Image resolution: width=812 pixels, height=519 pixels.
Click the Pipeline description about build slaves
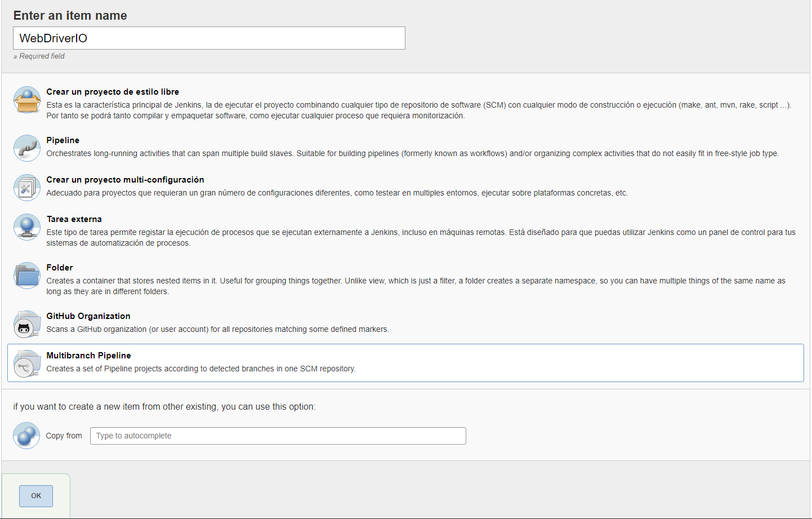(x=413, y=153)
